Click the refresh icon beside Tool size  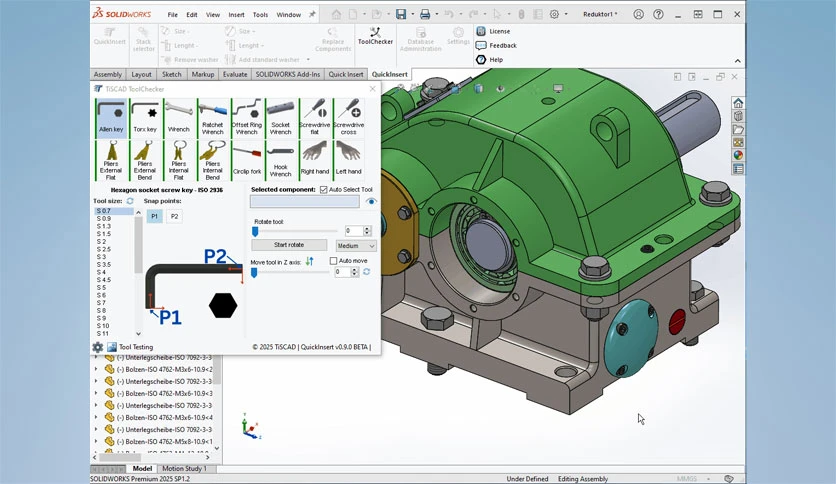pyautogui.click(x=130, y=201)
